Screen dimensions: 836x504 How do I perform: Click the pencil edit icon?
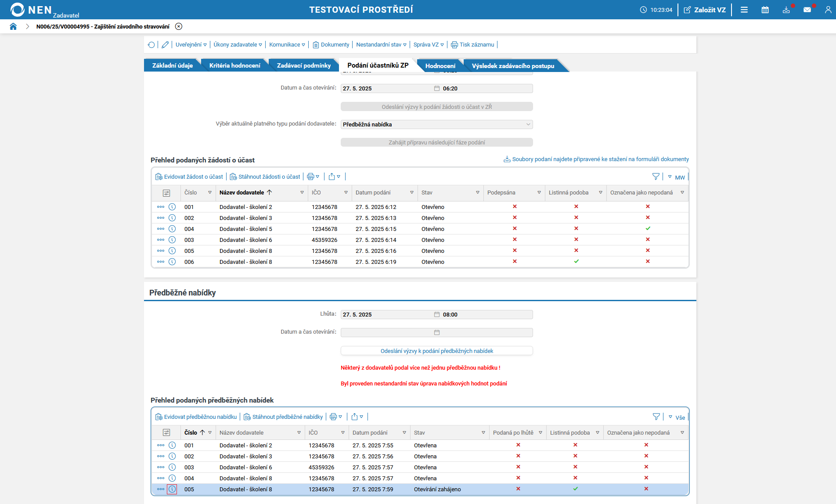pos(165,45)
